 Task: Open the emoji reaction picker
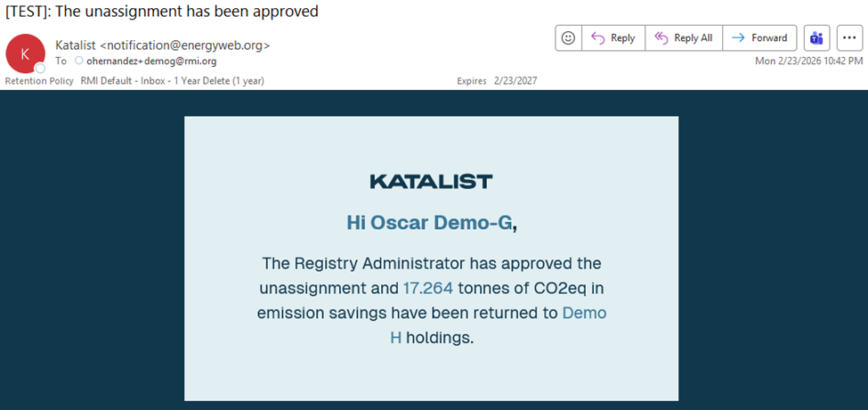tap(568, 37)
